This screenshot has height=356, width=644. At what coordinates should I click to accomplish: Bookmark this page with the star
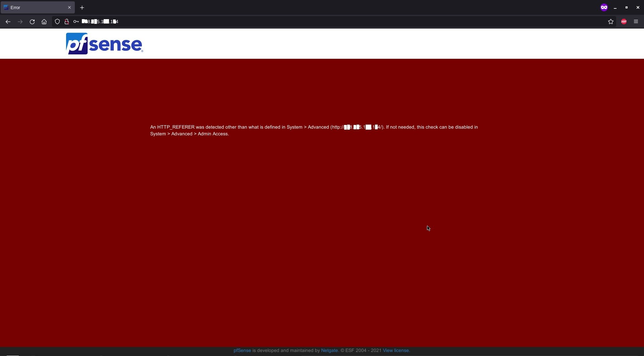coord(611,22)
